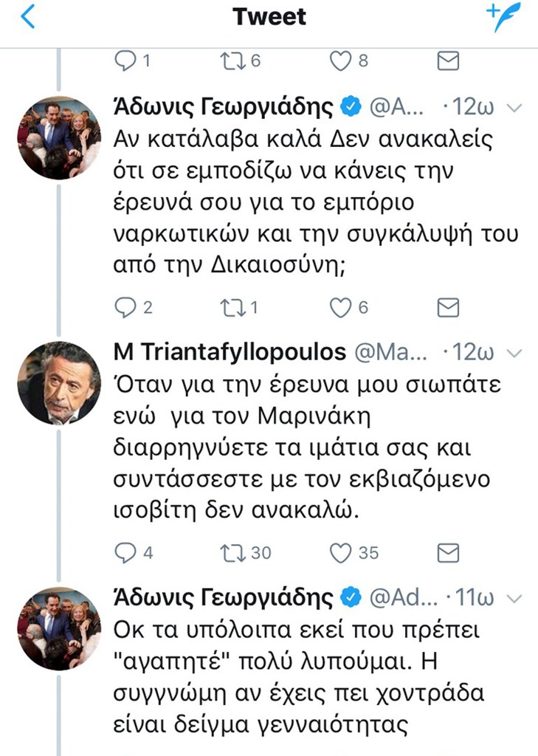538x756 pixels.
Task: Retweet the tweet with 6 retweets
Action: (233, 61)
